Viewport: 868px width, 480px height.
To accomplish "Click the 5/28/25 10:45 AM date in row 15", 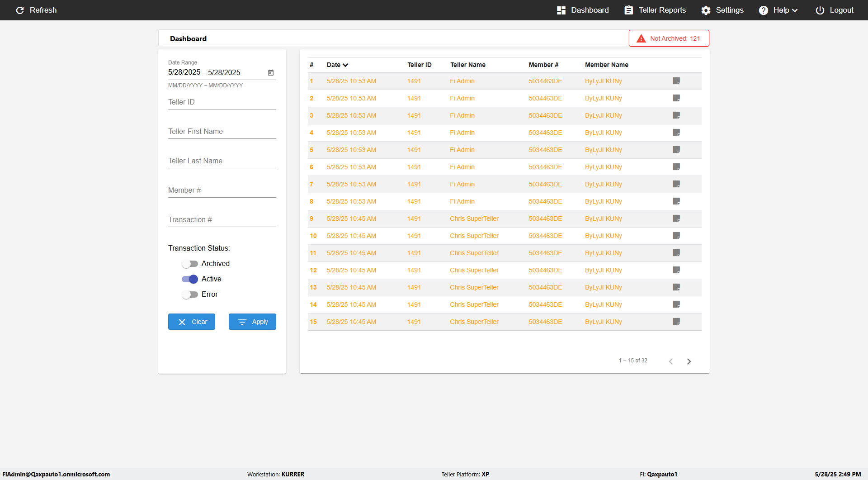I will [x=351, y=322].
